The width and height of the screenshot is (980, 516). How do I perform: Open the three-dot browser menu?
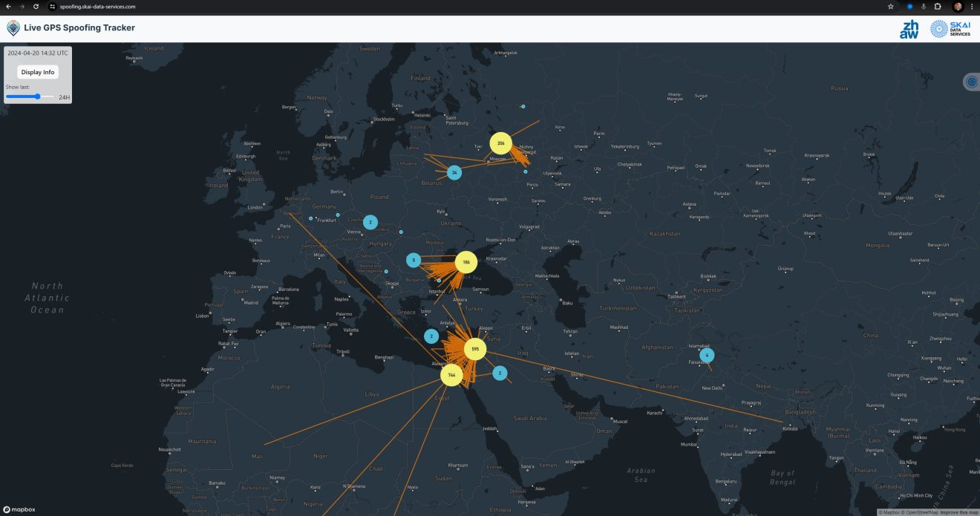click(x=973, y=7)
